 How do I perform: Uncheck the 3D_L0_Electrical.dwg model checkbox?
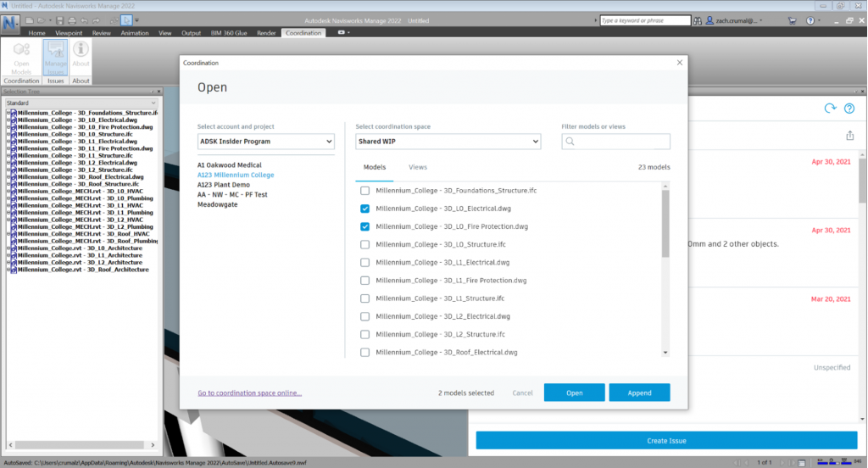click(364, 209)
